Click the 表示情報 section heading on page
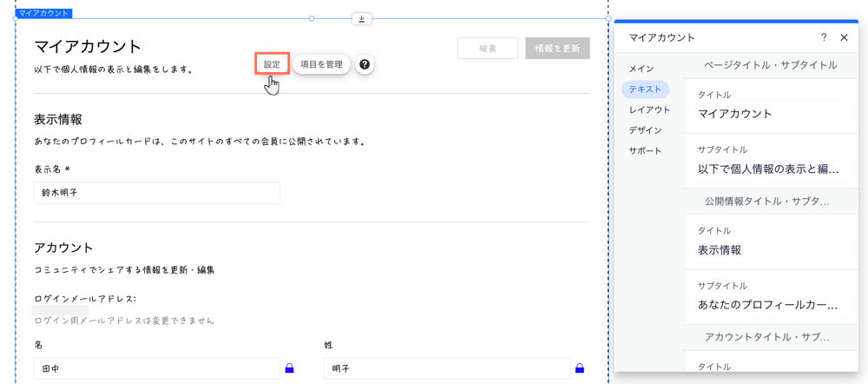Screen dimensions: 868x384 (58, 119)
